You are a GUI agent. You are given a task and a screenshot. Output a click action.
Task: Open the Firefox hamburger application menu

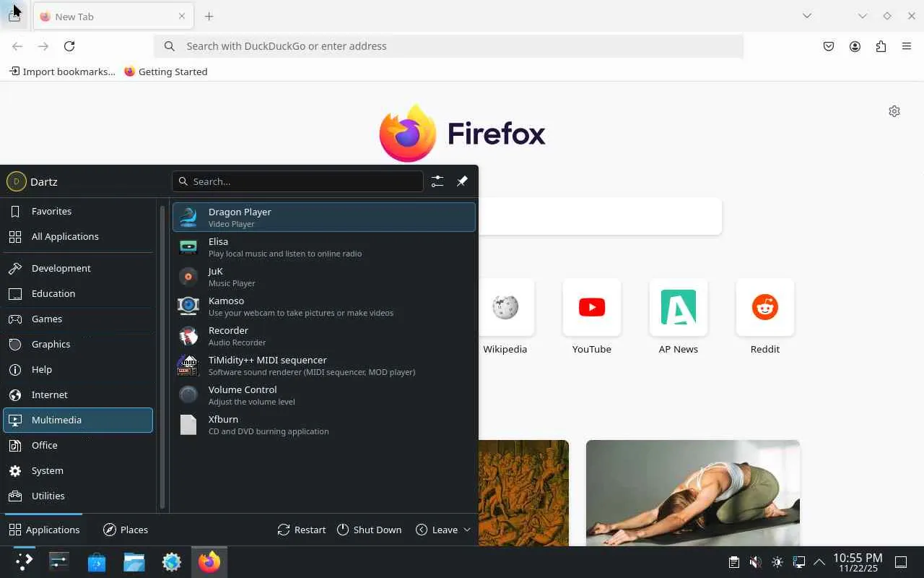(x=907, y=46)
